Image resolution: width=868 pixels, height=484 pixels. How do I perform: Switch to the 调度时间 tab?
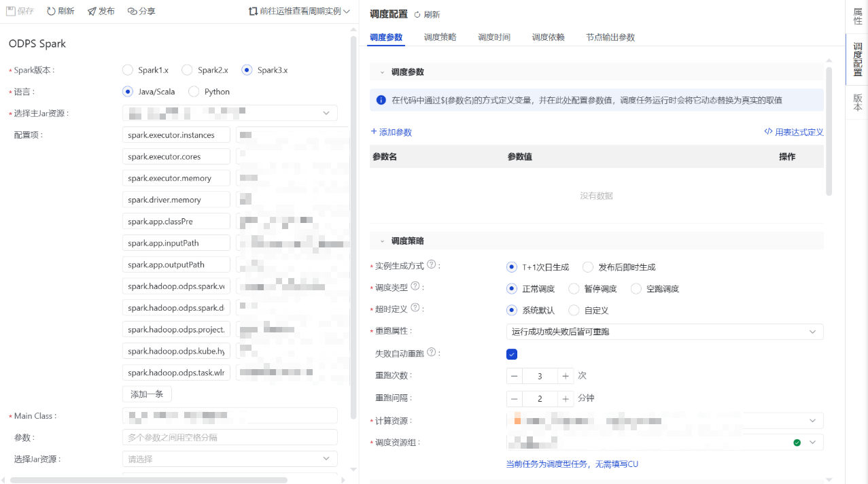point(494,37)
